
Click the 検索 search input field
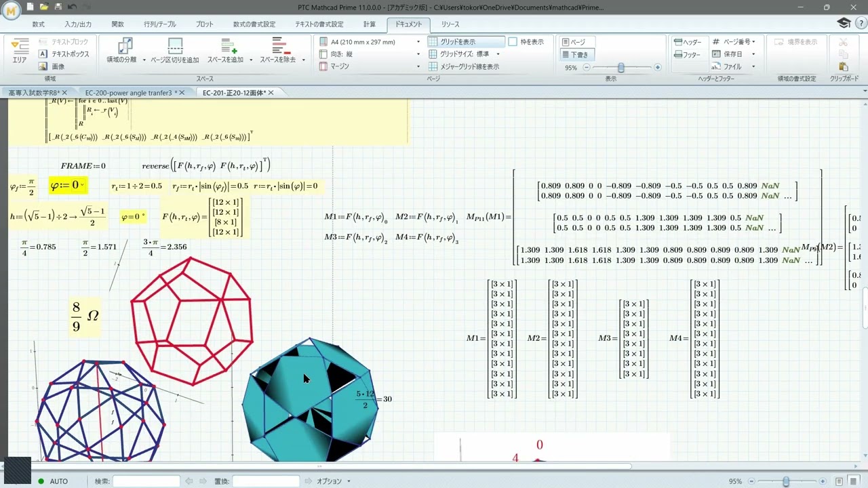pyautogui.click(x=146, y=481)
